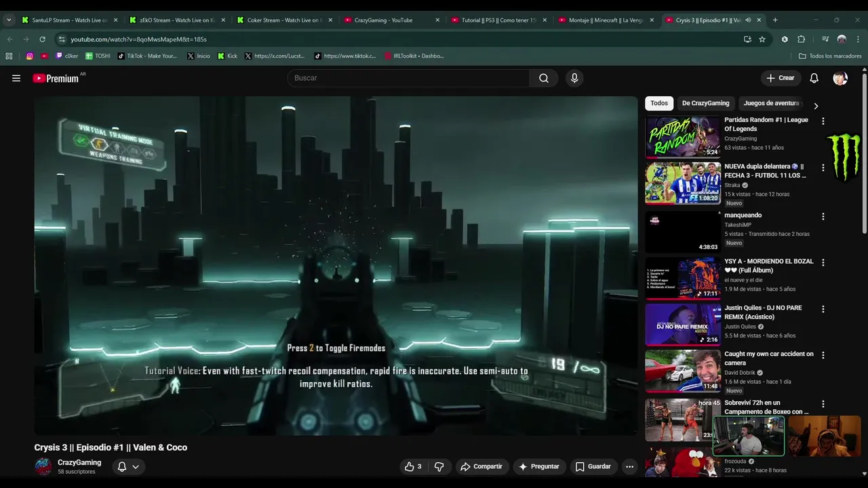Switch to the SantuLP Stream tab
The width and height of the screenshot is (868, 488).
tap(69, 20)
